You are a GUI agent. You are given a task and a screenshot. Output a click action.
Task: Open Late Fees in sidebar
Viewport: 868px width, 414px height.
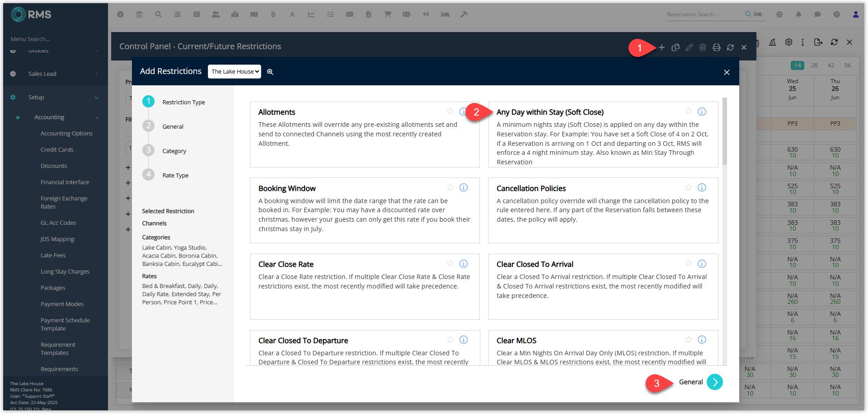tap(53, 255)
